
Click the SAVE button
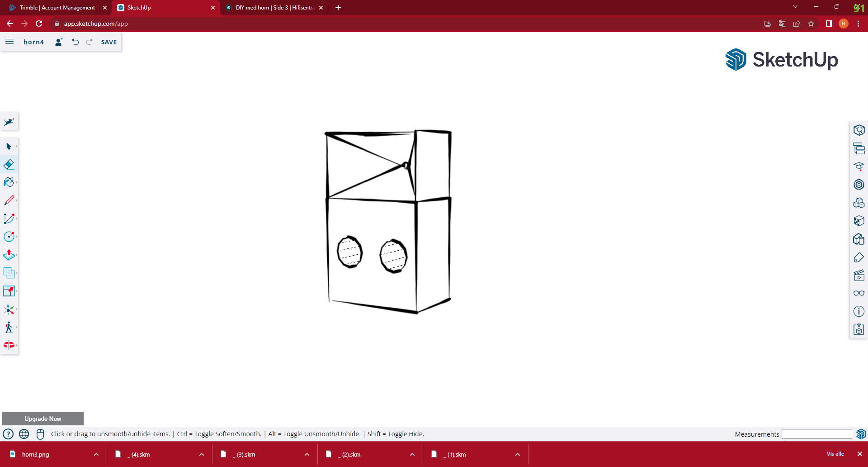[109, 42]
